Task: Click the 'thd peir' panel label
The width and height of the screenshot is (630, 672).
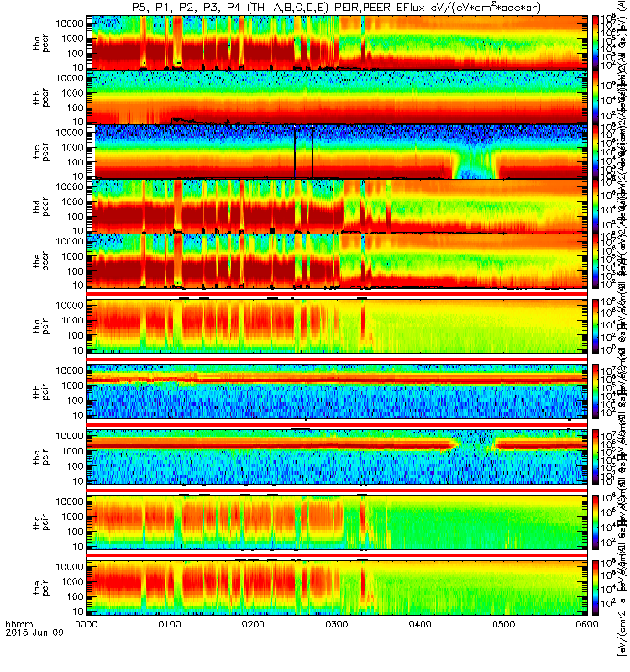Action: click(x=41, y=522)
